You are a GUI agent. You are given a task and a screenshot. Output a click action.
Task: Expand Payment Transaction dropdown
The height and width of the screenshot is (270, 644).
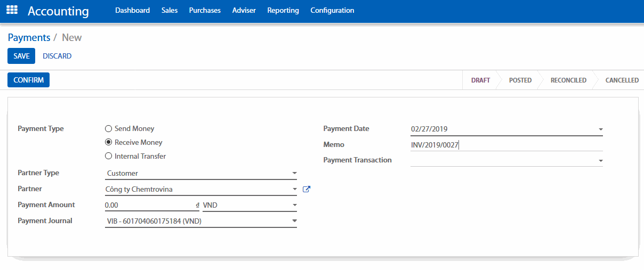[600, 160]
